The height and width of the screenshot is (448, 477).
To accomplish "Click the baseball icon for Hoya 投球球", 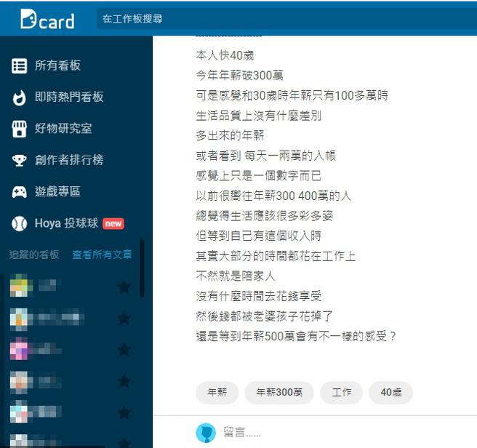I will [19, 223].
